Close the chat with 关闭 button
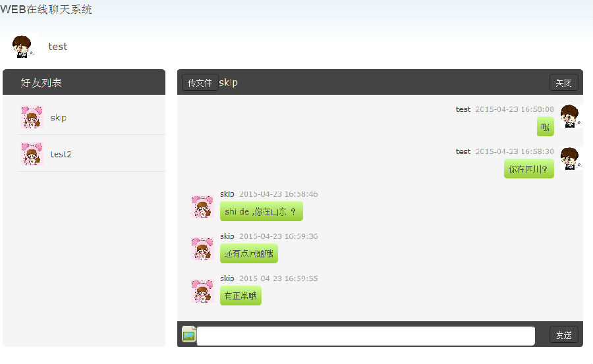This screenshot has height=364, width=593. [563, 82]
